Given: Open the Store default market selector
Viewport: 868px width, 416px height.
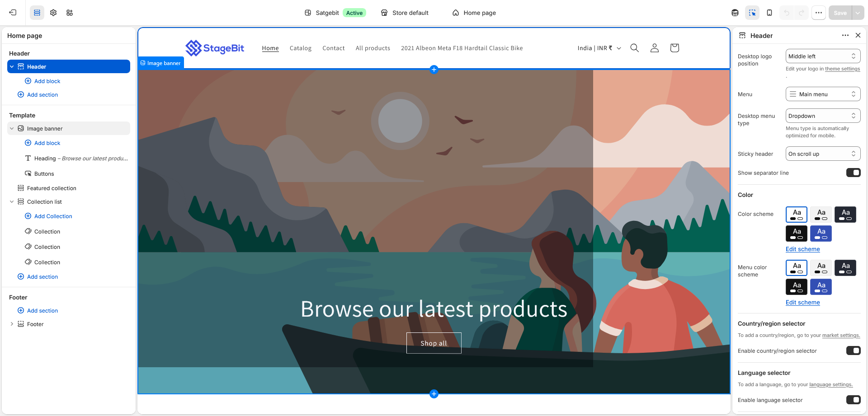Looking at the screenshot, I should click(x=405, y=13).
